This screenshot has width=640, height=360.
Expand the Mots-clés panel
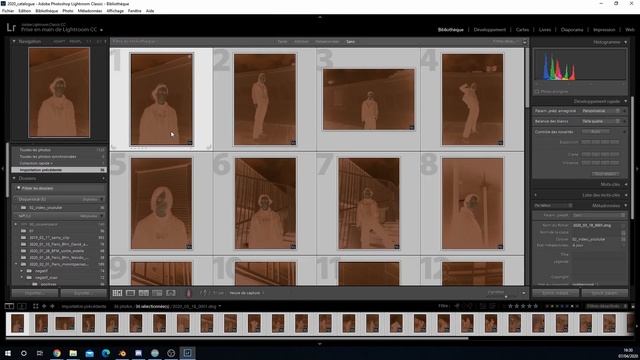click(626, 184)
